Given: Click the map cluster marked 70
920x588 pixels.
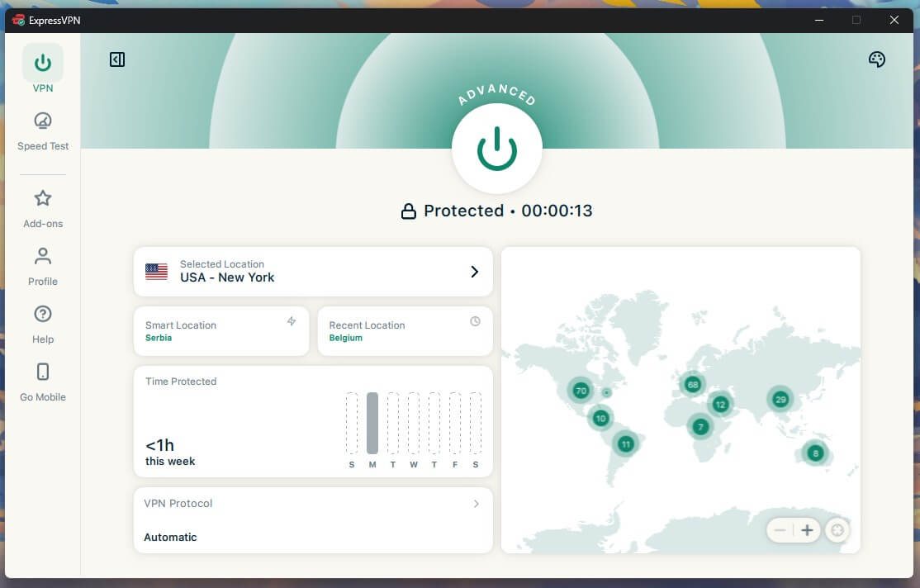Looking at the screenshot, I should [581, 391].
